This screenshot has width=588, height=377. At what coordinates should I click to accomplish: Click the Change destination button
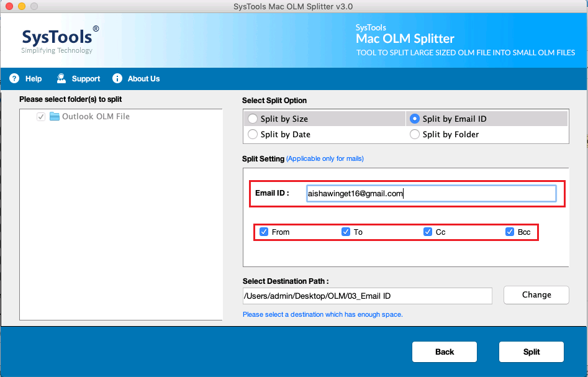click(536, 295)
